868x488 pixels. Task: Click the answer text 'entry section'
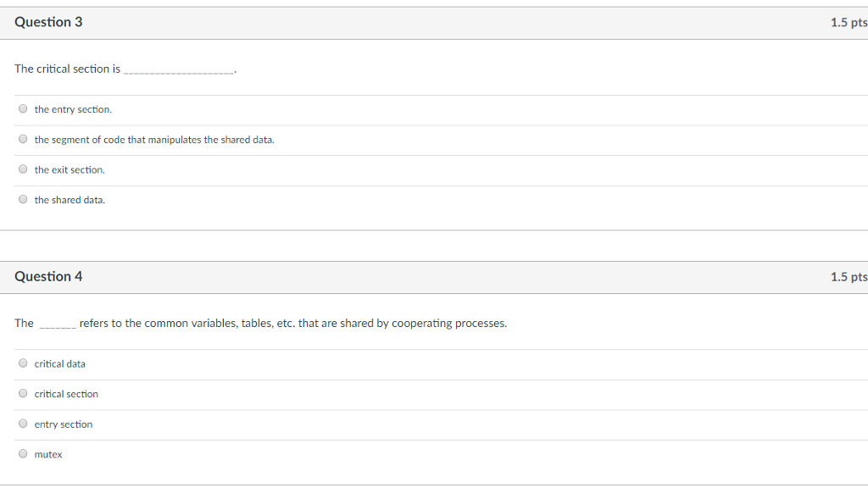(64, 424)
